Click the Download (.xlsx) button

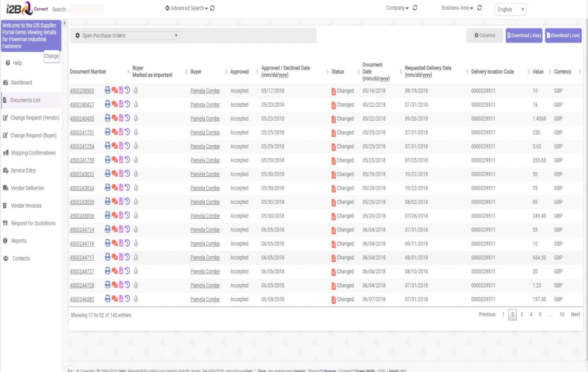pyautogui.click(x=523, y=36)
